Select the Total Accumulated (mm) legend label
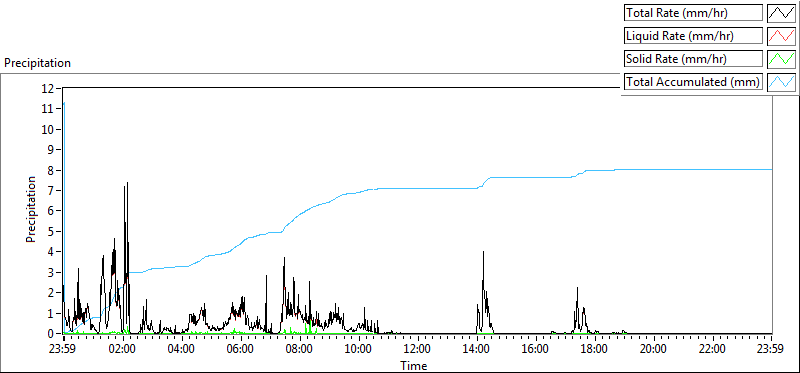This screenshot has height=373, width=800. coord(693,82)
